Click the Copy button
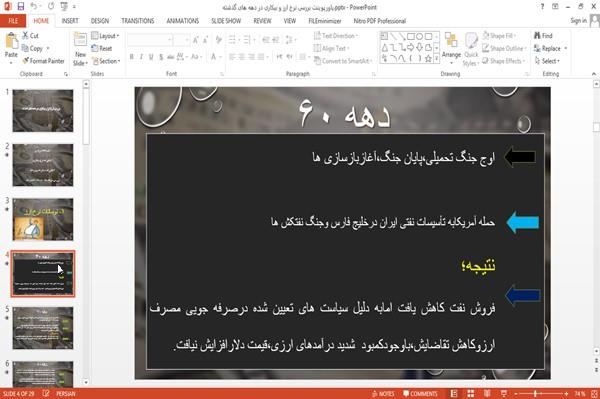 tap(32, 49)
